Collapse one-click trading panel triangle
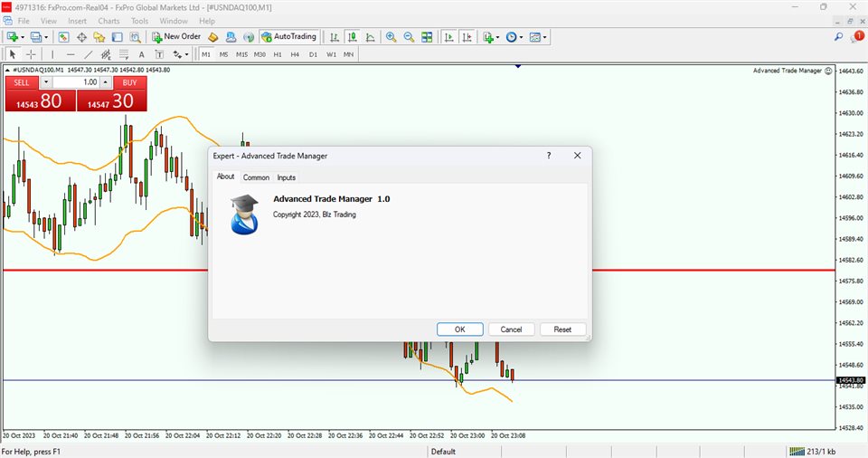The width and height of the screenshot is (868, 458). [6, 70]
